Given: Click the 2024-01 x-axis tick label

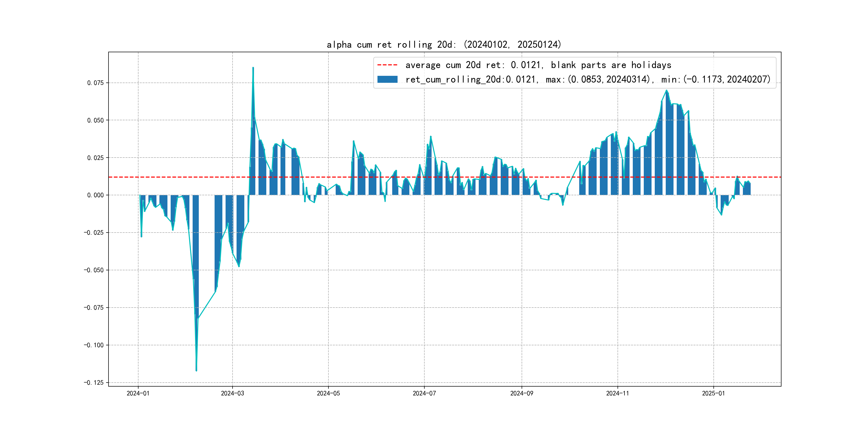Looking at the screenshot, I should 138,393.
